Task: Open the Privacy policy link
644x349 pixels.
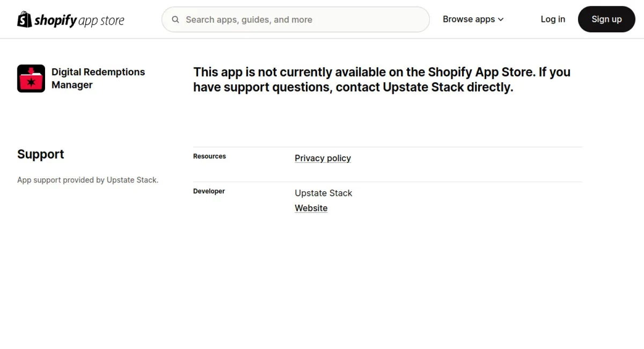Action: coord(323,158)
